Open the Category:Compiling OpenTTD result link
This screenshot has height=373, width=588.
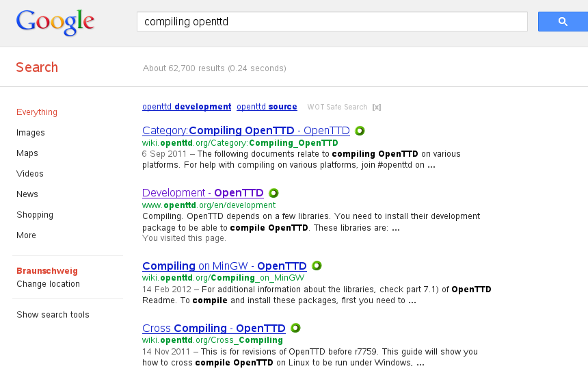coord(245,131)
